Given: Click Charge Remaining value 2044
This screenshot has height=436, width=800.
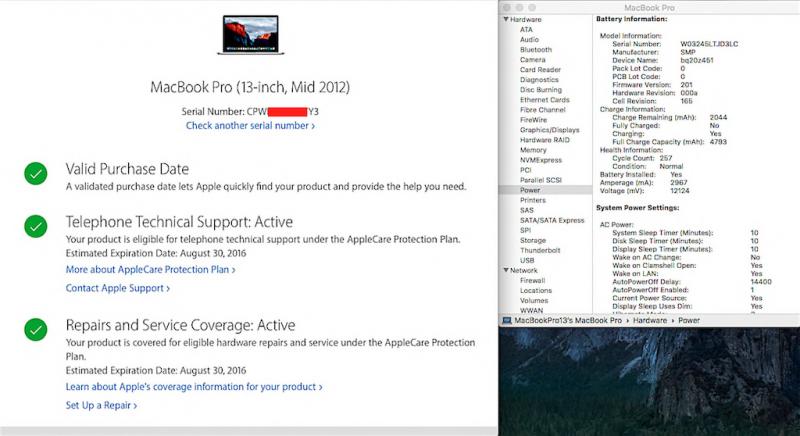Looking at the screenshot, I should (718, 117).
